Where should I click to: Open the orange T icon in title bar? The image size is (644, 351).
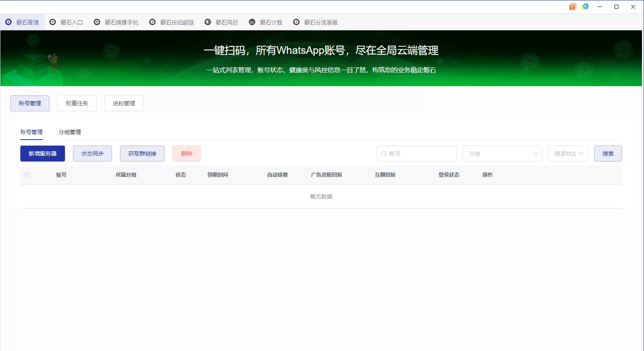(x=573, y=7)
